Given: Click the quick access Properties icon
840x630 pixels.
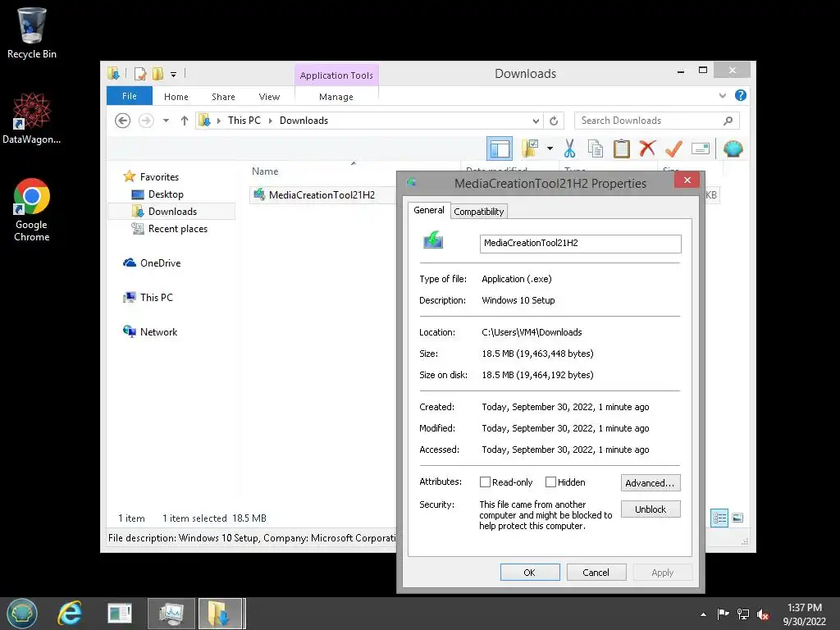Looking at the screenshot, I should 139,74.
